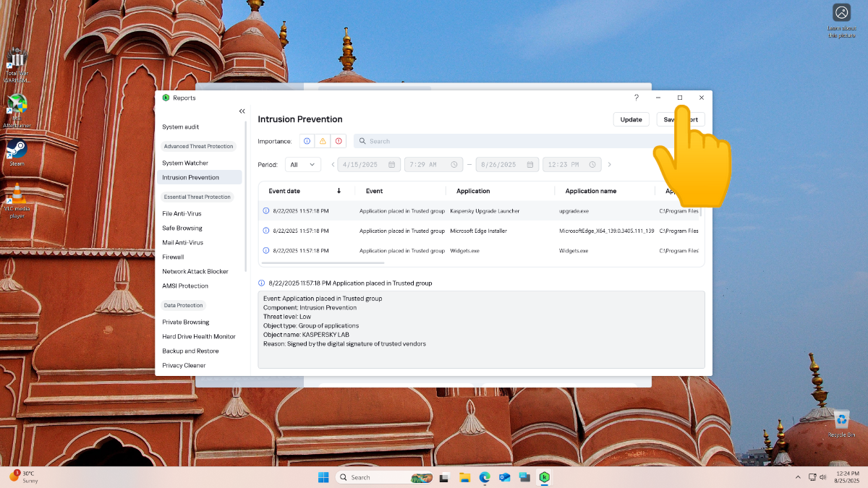Open Private Browsing report
Screen dimensions: 868x488
point(186,322)
